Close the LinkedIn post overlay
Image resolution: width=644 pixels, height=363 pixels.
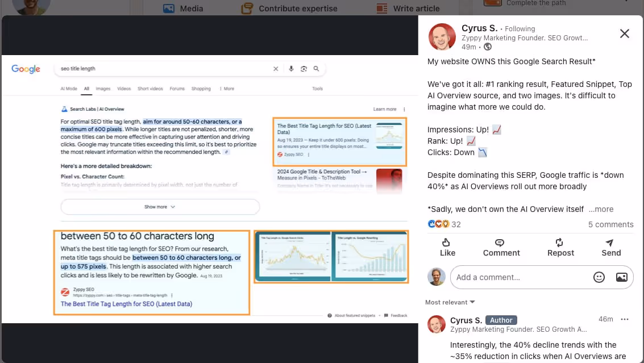[624, 34]
